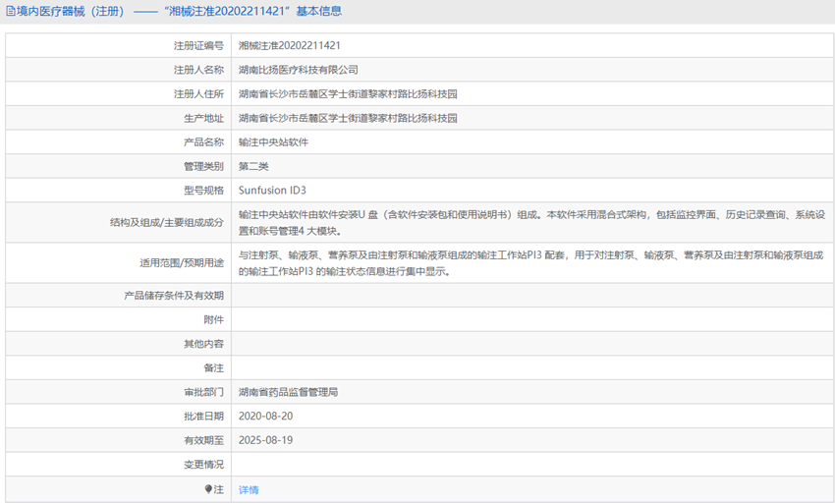Click the 型号规格 label
The image size is (835, 504).
204,191
